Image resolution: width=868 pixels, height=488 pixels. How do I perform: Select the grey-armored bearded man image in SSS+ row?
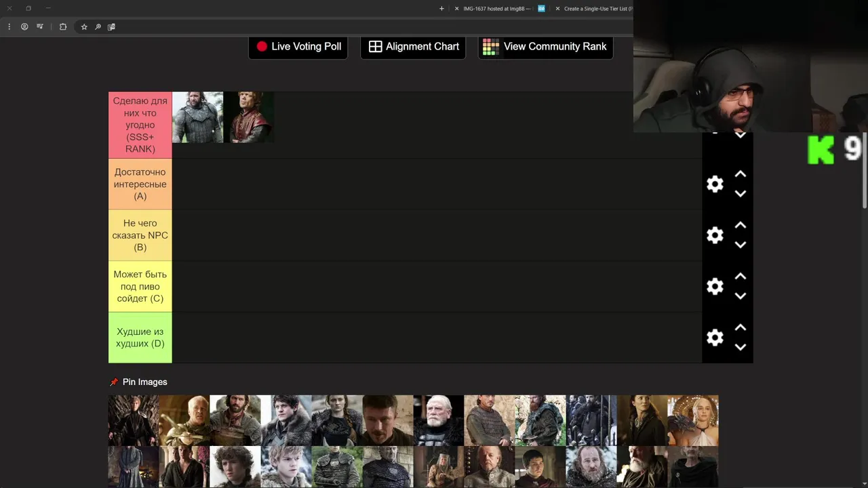197,117
